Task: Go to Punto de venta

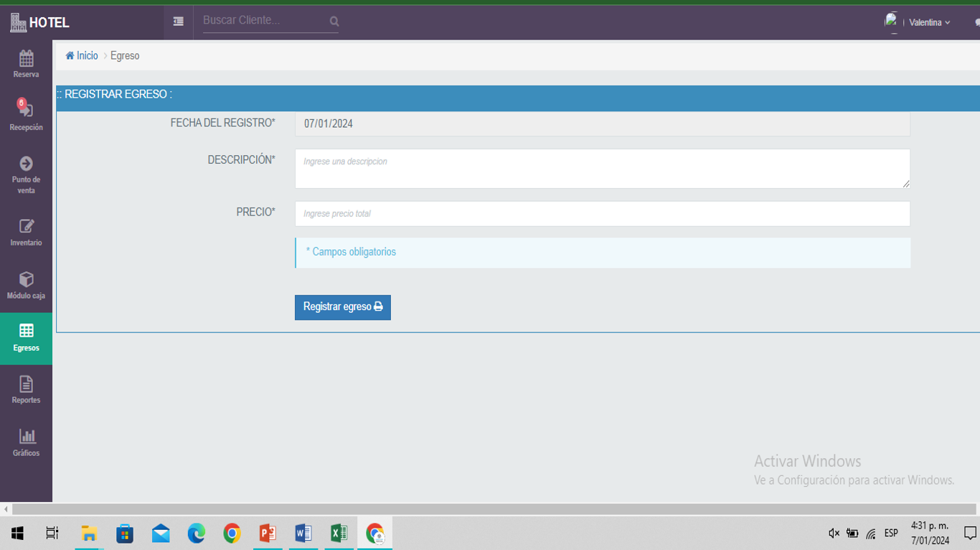Action: tap(26, 174)
